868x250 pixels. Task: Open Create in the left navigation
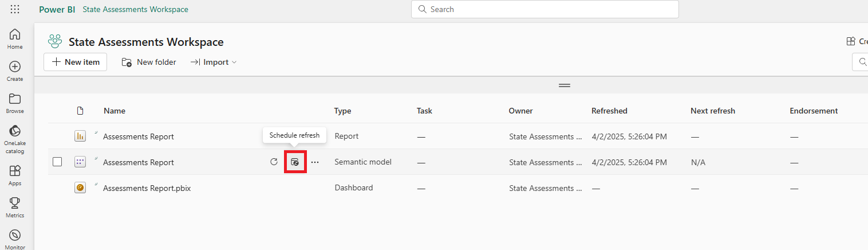pyautogui.click(x=15, y=71)
